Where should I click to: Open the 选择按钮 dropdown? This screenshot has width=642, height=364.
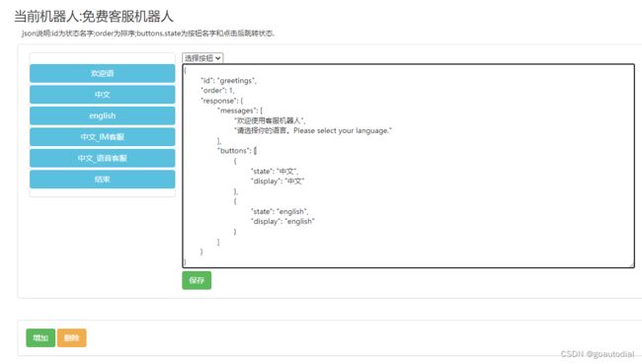tap(202, 58)
